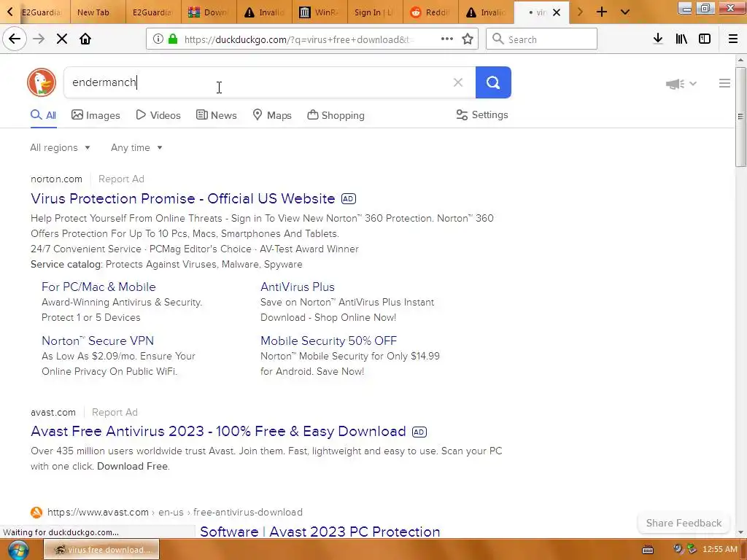
Task: Open Mobile Security 50% OFF link
Action: [329, 341]
